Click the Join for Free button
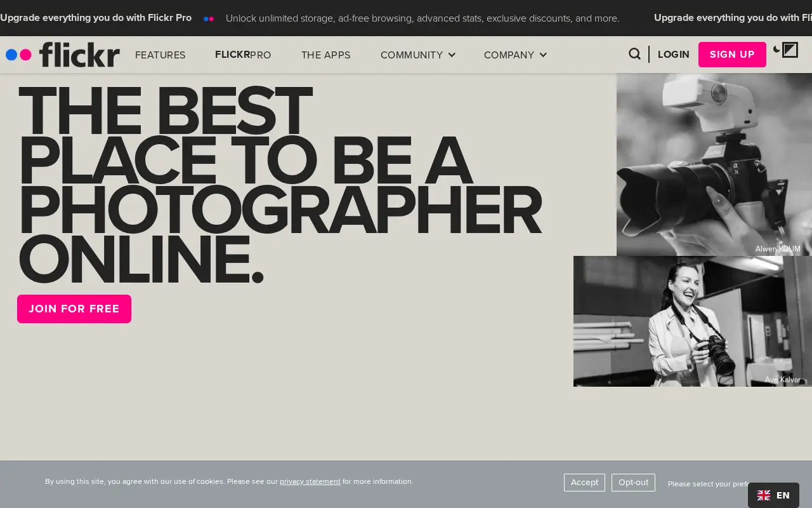This screenshot has height=508, width=812. tap(74, 309)
